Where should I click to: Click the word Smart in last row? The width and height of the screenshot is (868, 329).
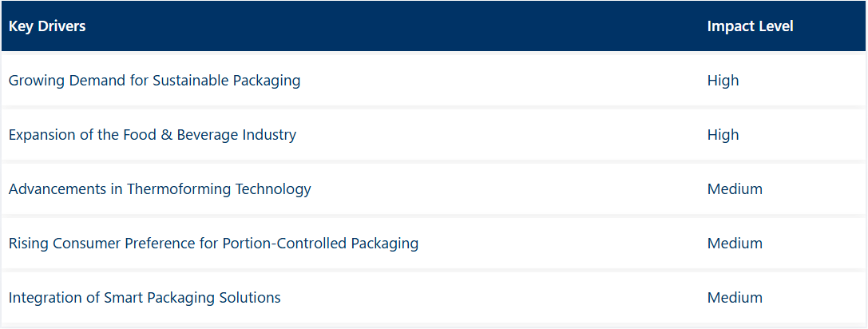(x=121, y=297)
